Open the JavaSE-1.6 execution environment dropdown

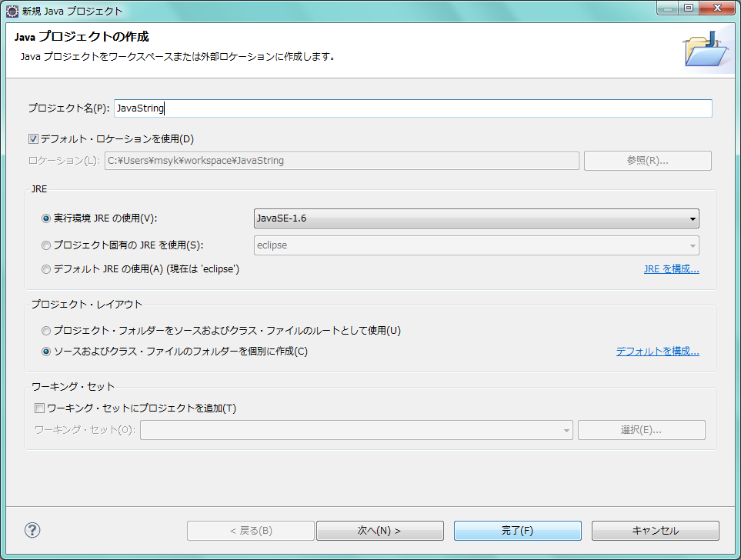[476, 218]
